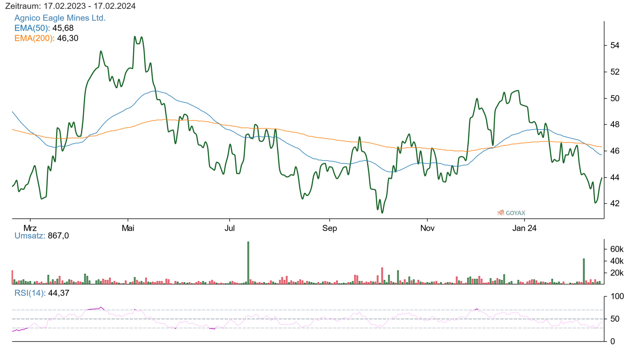Click the Umsatz value 867,0
The image size is (644, 359).
coord(58,236)
